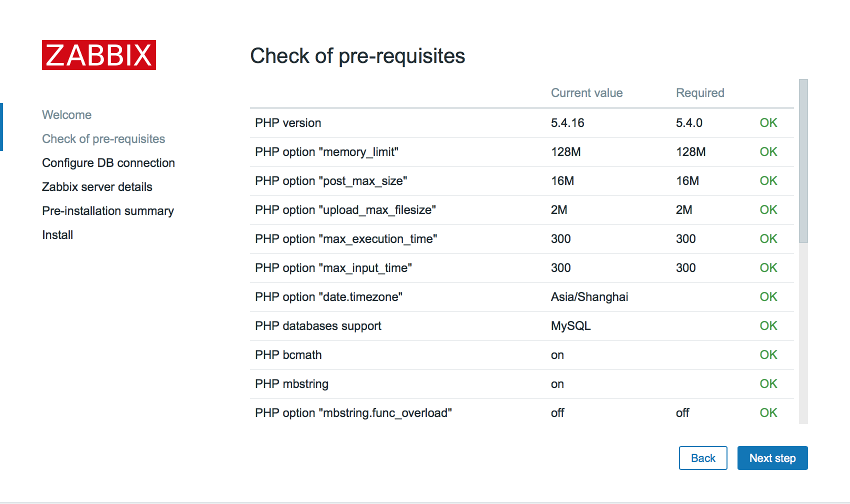
Task: Return using the Back button
Action: [703, 458]
